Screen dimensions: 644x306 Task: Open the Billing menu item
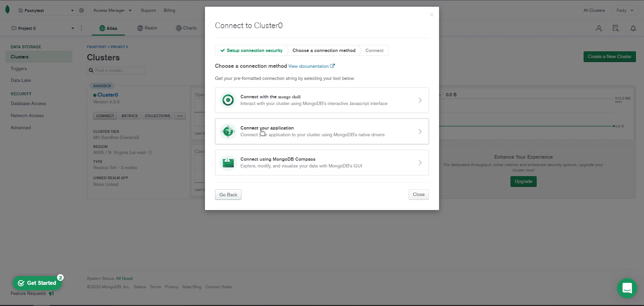pos(169,10)
